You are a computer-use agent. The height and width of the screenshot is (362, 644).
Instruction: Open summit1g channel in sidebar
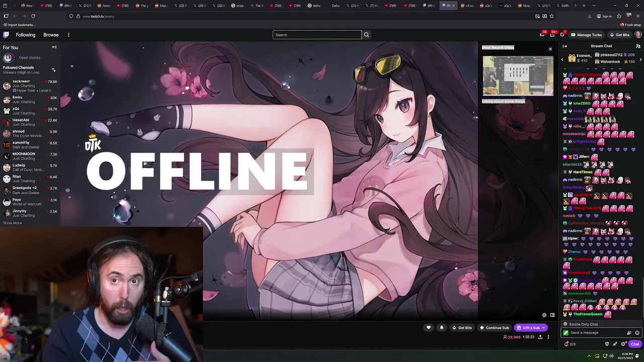pos(30,145)
